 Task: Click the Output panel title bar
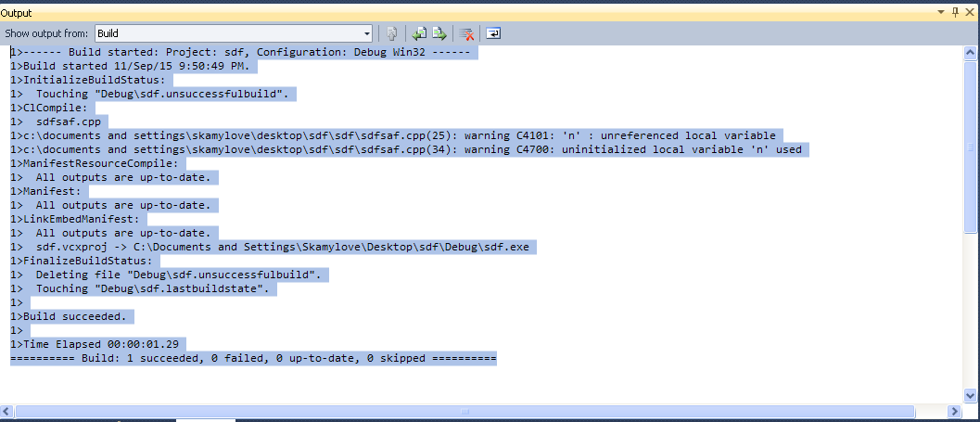pos(464,12)
